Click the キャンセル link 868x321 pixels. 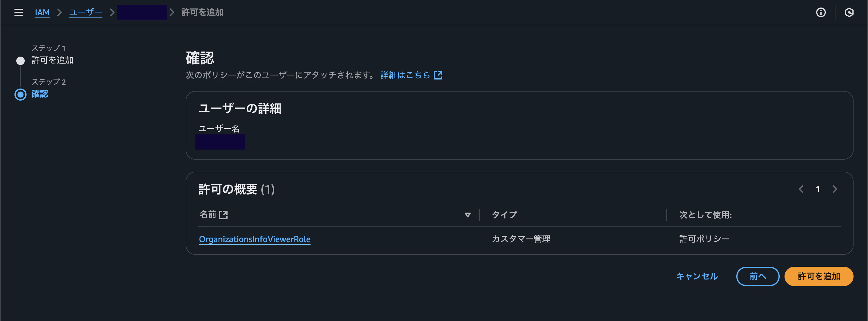click(696, 276)
